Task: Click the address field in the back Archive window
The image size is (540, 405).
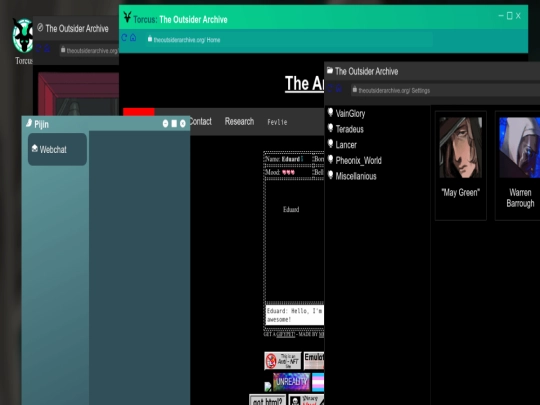Action: [x=90, y=51]
